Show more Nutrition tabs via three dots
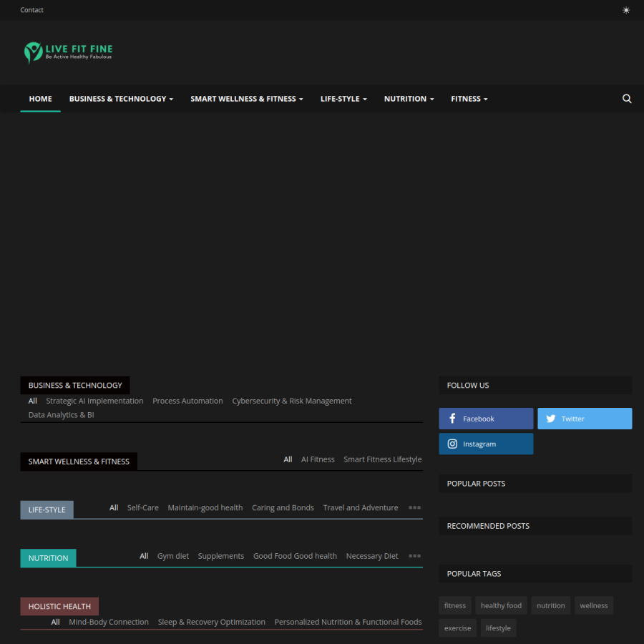 click(414, 556)
